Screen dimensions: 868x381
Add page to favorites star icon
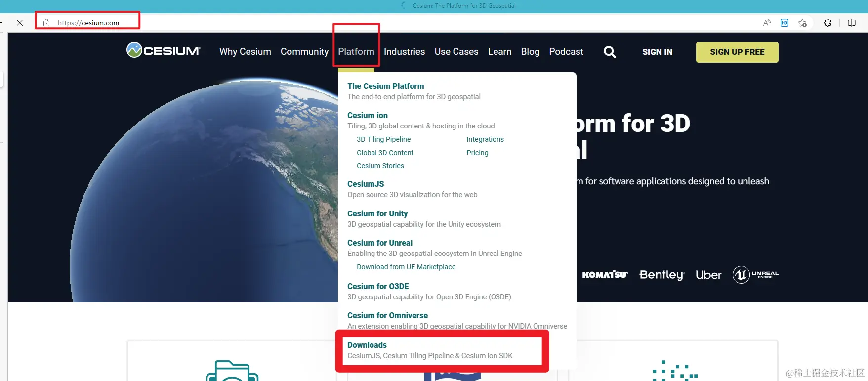pos(802,23)
